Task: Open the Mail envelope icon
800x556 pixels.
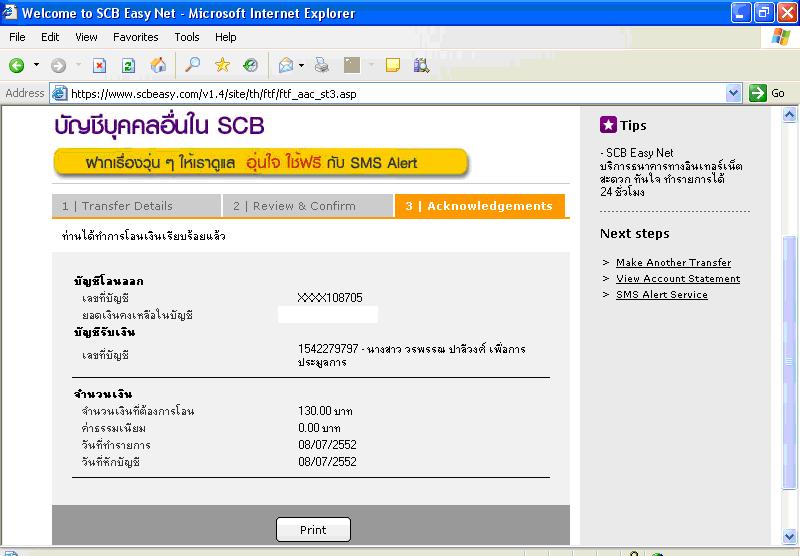Action: pos(286,65)
